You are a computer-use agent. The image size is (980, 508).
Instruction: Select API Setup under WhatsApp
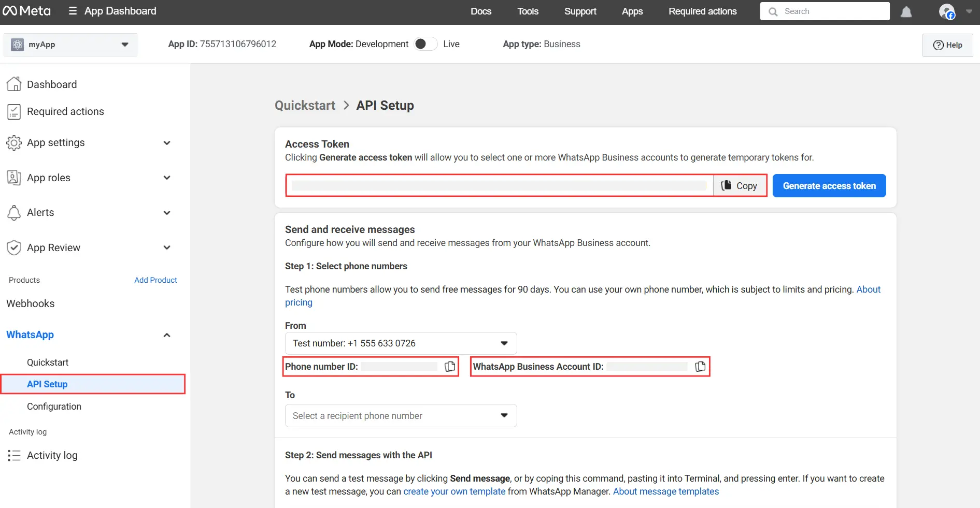click(93, 384)
